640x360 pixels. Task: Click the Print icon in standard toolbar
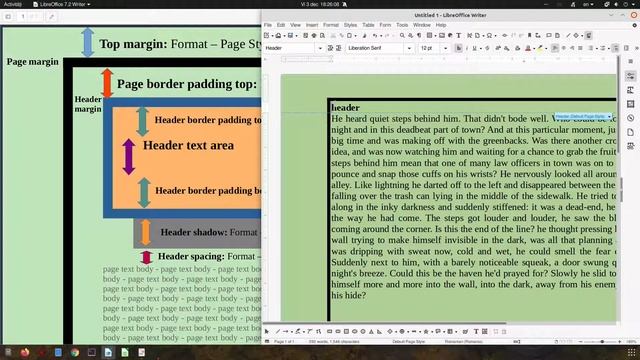tap(313, 36)
